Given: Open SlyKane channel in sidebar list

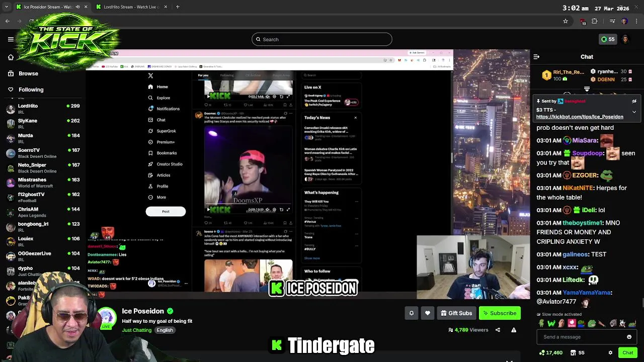Looking at the screenshot, I should pos(43,124).
